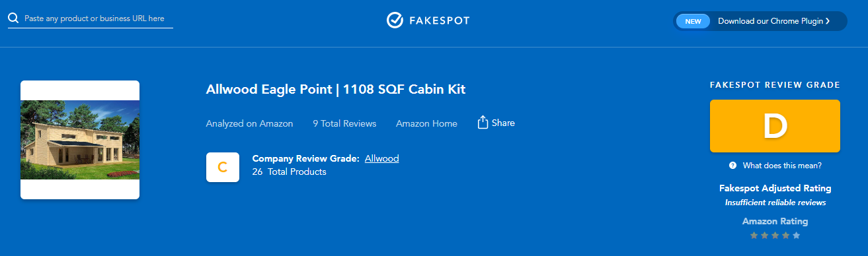
Task: Click the question mark help icon
Action: (x=733, y=166)
